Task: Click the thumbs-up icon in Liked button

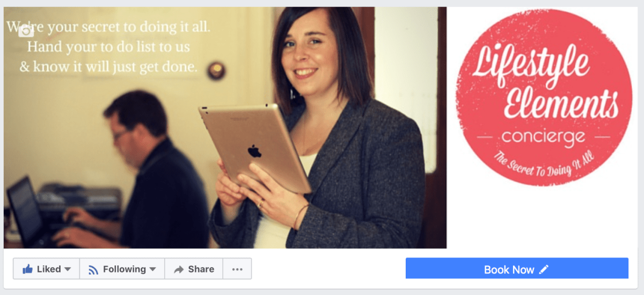Action: 27,269
